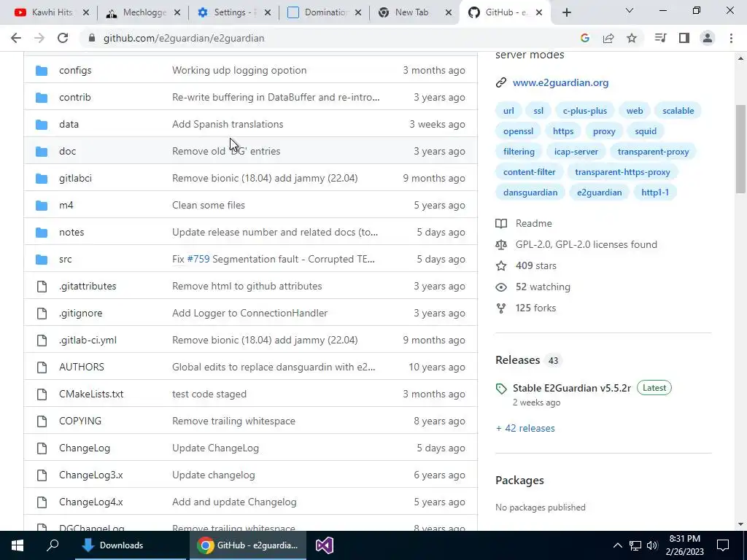Click the AUTHORS file icon
This screenshot has height=560, width=747.
point(42,367)
